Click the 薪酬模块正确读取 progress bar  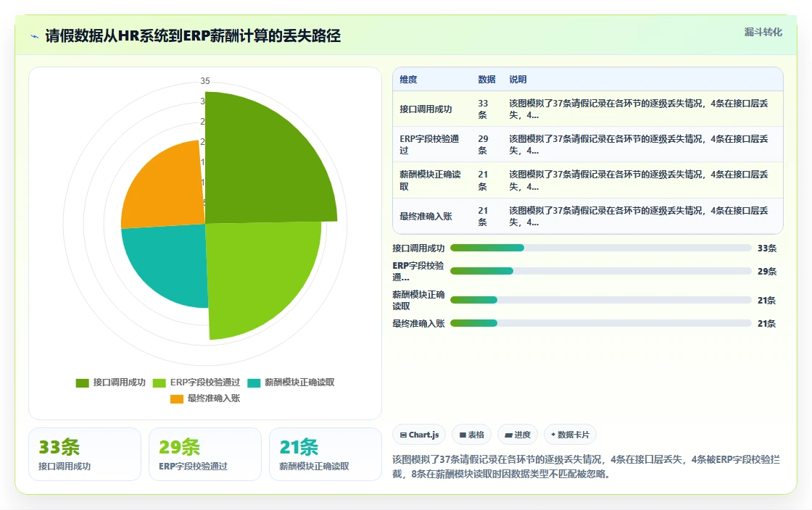tap(601, 300)
